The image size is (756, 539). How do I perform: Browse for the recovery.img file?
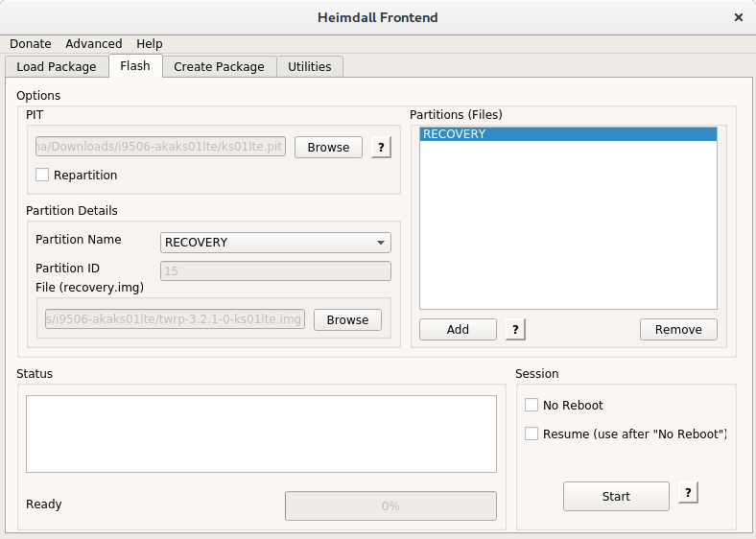coord(347,319)
